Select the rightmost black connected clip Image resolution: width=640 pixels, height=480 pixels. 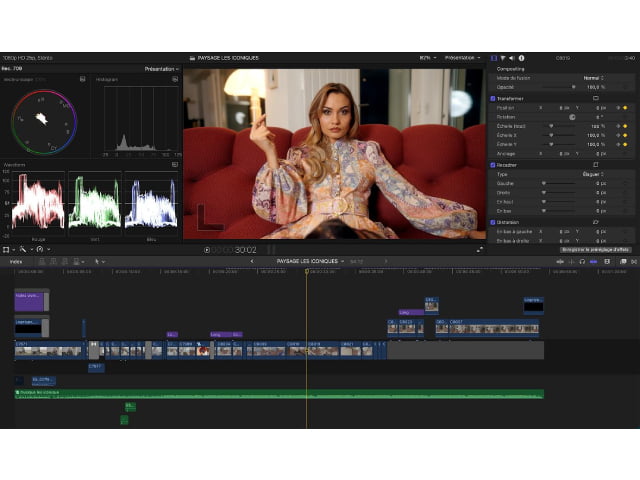(533, 306)
